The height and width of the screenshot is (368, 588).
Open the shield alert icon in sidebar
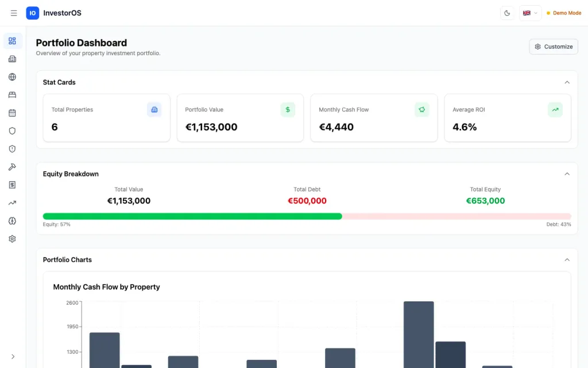point(13,149)
